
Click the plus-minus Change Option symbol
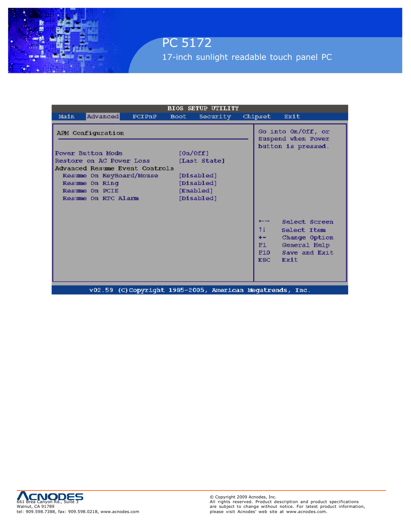pos(262,237)
